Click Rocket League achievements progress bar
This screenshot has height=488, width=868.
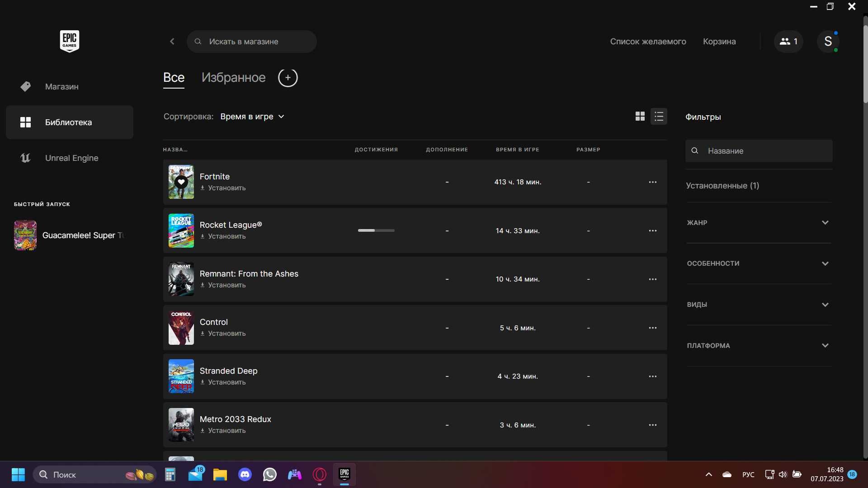click(376, 231)
